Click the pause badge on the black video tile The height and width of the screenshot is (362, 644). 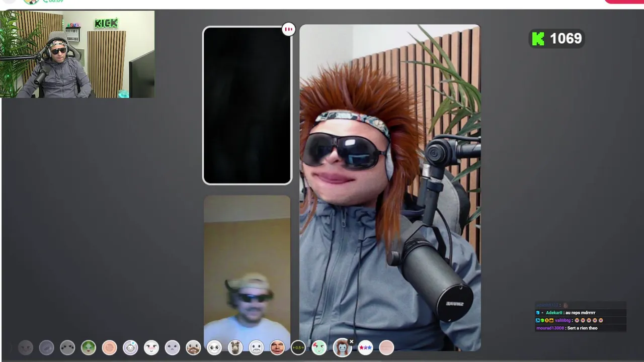coord(288,29)
